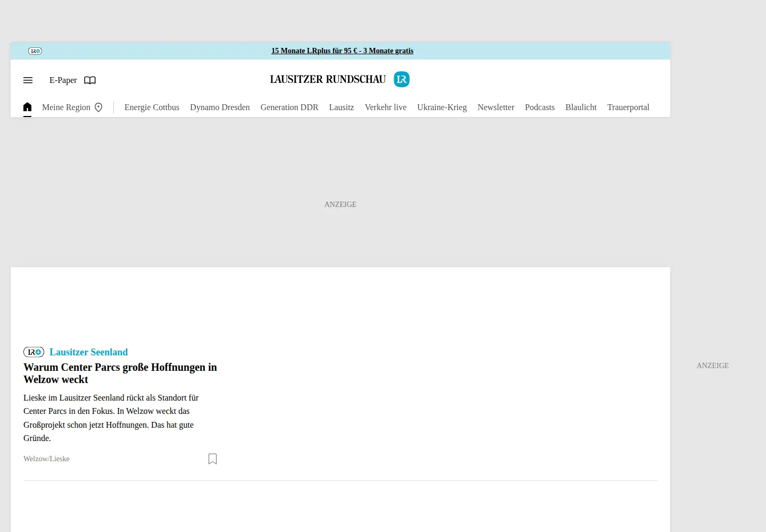Click the blue LR logo icon
Screen dimensions: 766x532
pyautogui.click(x=402, y=79)
